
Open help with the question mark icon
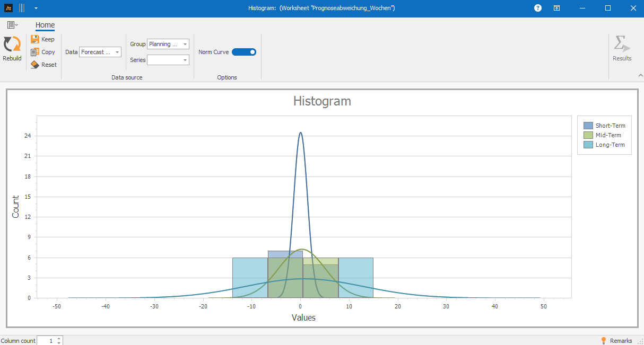pyautogui.click(x=538, y=8)
